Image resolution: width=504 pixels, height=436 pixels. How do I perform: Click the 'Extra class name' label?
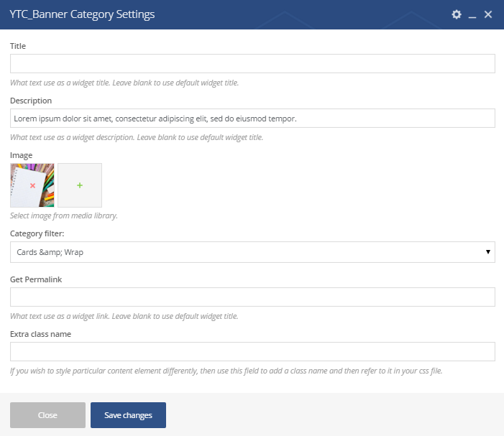[x=40, y=334]
